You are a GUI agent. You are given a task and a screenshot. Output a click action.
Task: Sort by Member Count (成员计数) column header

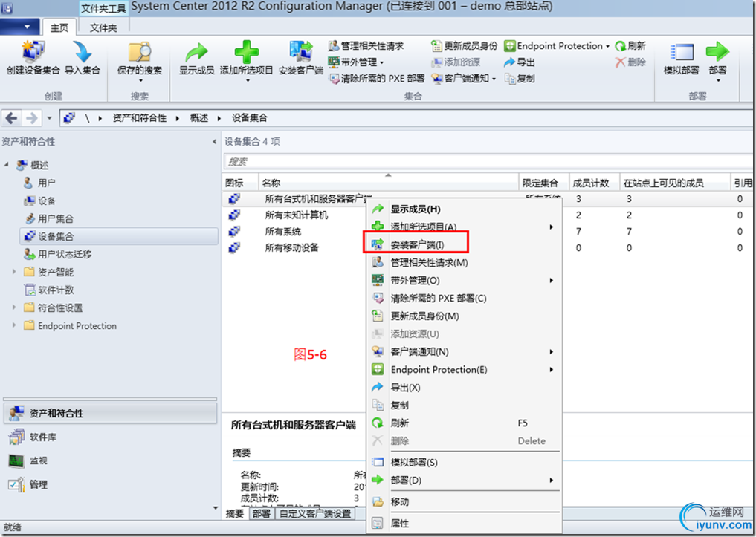(x=594, y=183)
